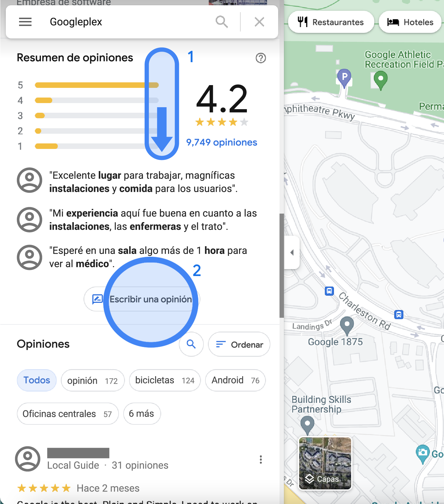444x504 pixels.
Task: Click the "31 opiniones" reviewer text
Action: coord(140,465)
